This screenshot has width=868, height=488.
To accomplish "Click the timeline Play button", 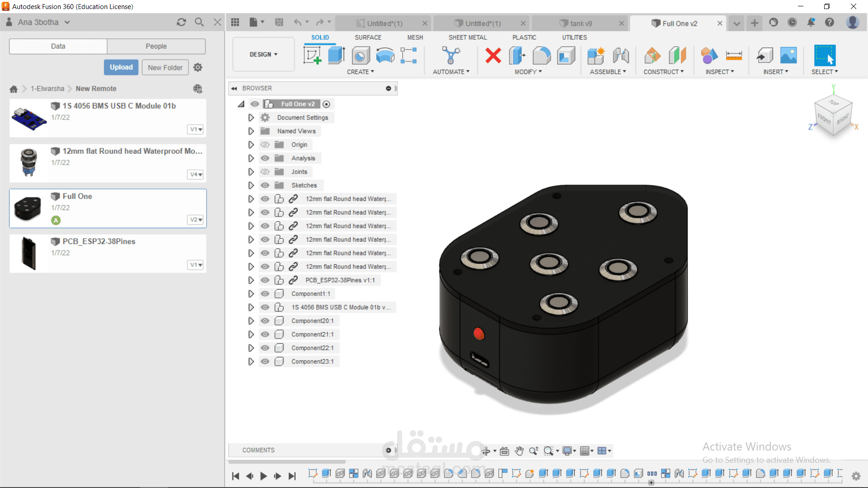I will 264,476.
